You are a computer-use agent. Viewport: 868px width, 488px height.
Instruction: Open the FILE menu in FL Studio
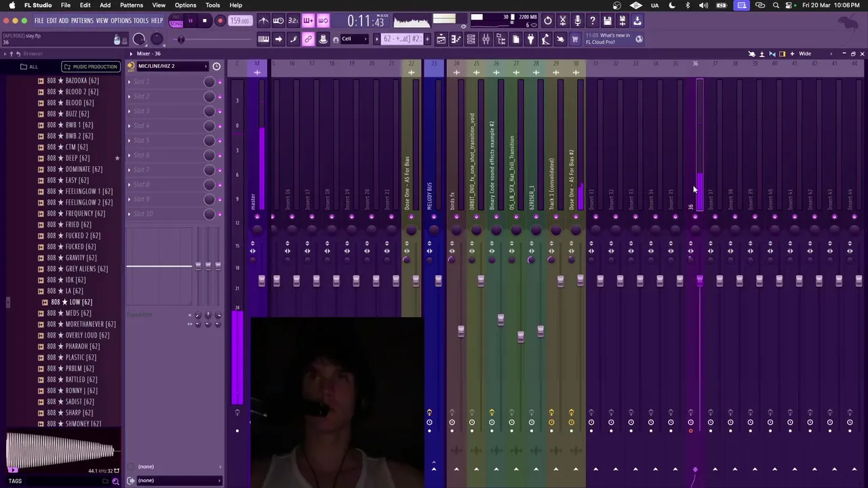(39, 21)
